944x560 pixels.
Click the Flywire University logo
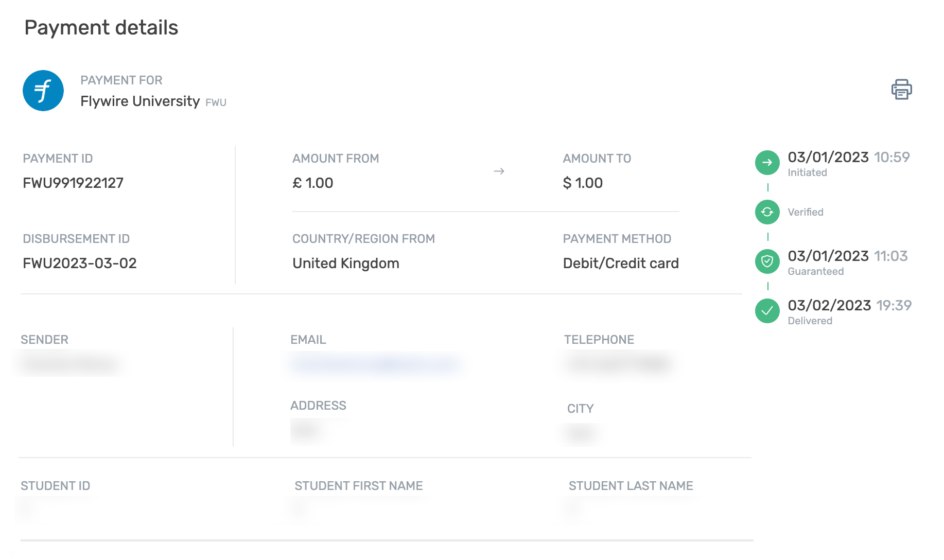click(43, 91)
